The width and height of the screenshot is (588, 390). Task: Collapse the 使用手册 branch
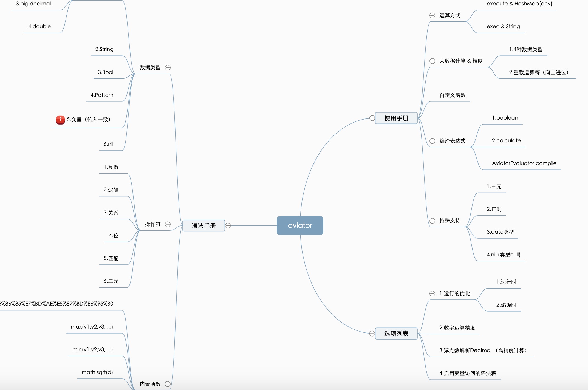click(372, 118)
